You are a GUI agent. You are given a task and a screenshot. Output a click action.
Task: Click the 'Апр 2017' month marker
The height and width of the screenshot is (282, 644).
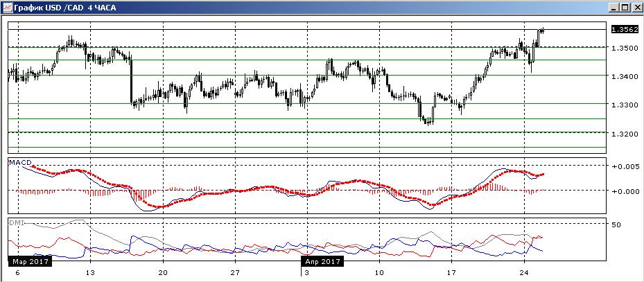tap(322, 261)
